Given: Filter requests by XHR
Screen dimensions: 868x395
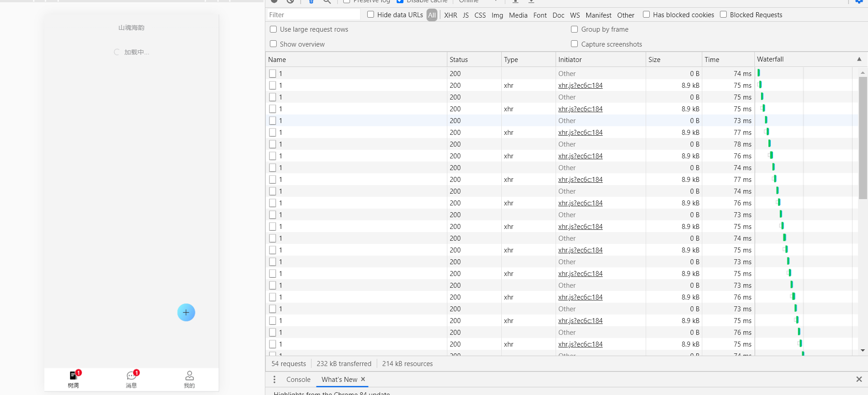Looking at the screenshot, I should pos(451,15).
